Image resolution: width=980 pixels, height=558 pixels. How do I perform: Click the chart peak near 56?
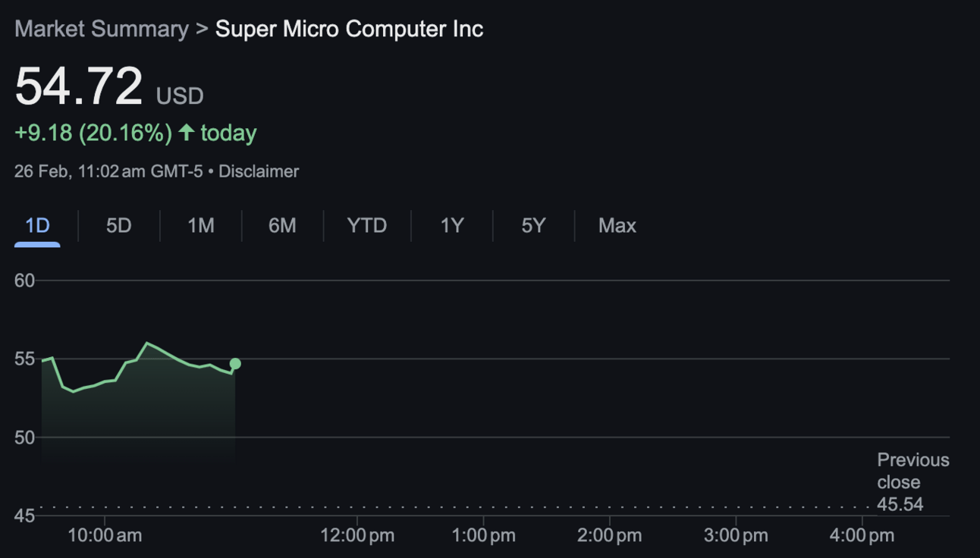[x=147, y=343]
